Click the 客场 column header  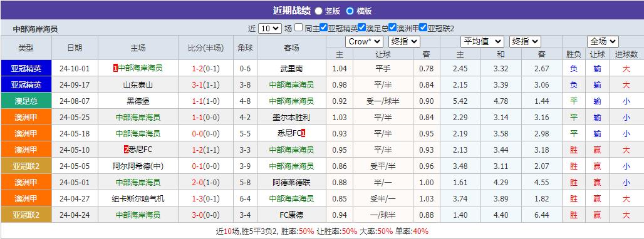pyautogui.click(x=291, y=48)
